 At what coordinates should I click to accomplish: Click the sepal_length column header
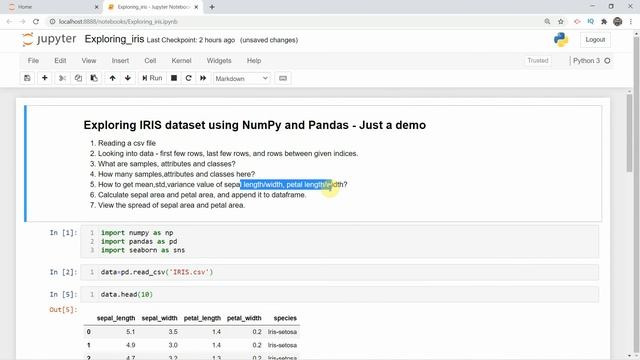116,318
